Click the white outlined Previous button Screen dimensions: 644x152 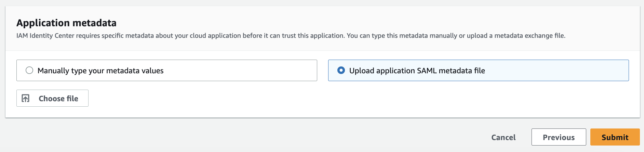559,137
